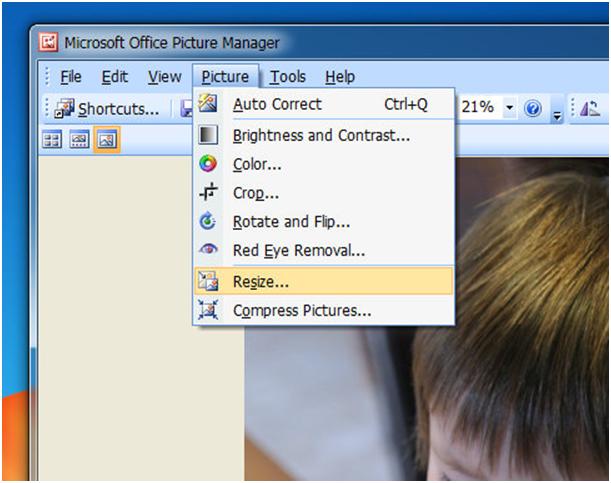Open the Edit menu
The height and width of the screenshot is (483, 611).
coord(115,77)
